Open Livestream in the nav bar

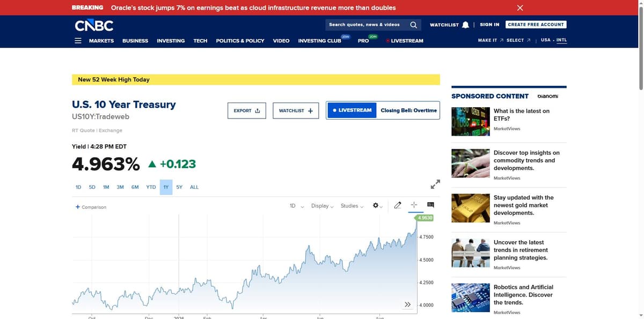(405, 41)
